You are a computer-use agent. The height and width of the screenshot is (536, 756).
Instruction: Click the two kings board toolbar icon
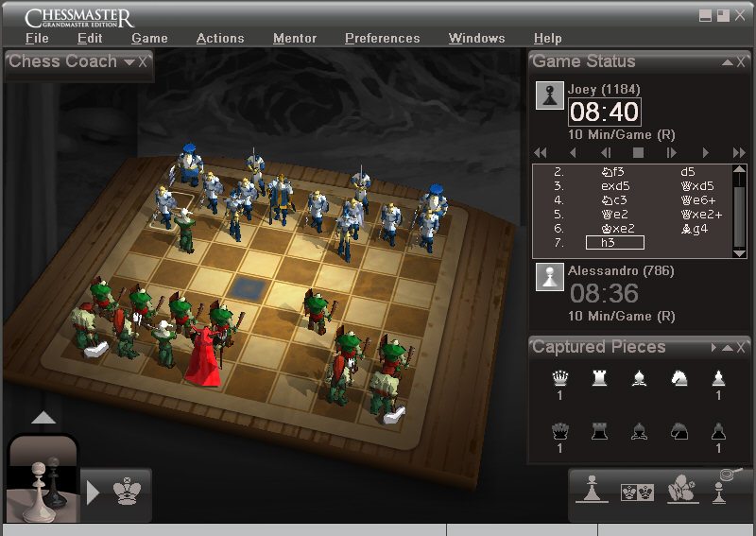[637, 493]
